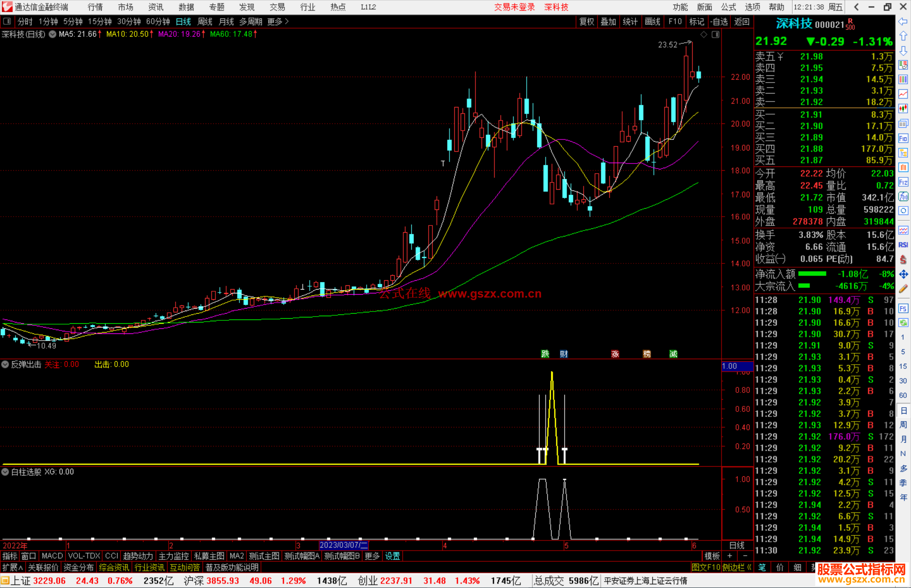Expand the 更多 periods dropdown
Image resolution: width=911 pixels, height=588 pixels.
tap(278, 21)
